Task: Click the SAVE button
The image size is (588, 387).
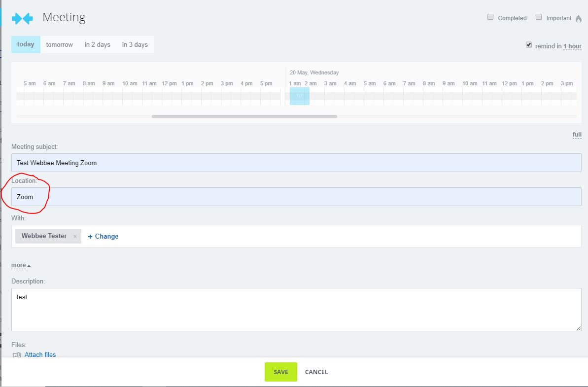Action: [281, 372]
